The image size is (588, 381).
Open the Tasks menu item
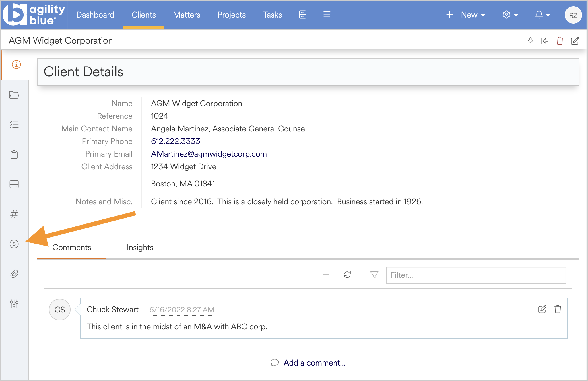click(272, 15)
